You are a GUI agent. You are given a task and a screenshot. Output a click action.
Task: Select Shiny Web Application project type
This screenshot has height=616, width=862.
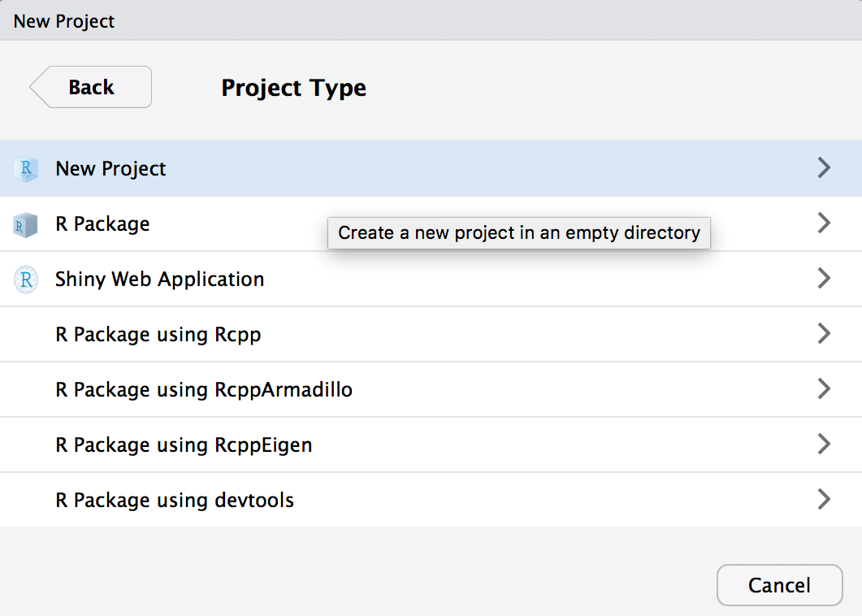point(159,280)
